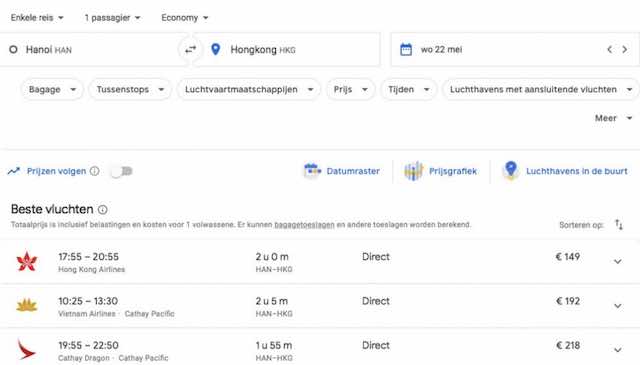Select the 19:55 – 22:50 flight time

pyautogui.click(x=89, y=345)
